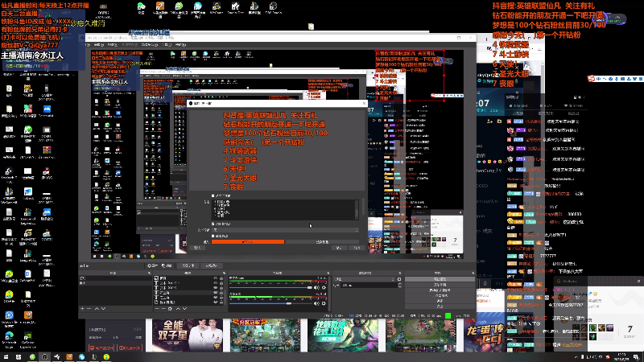Click the orange color swatch in properties dialog

(x=248, y=242)
